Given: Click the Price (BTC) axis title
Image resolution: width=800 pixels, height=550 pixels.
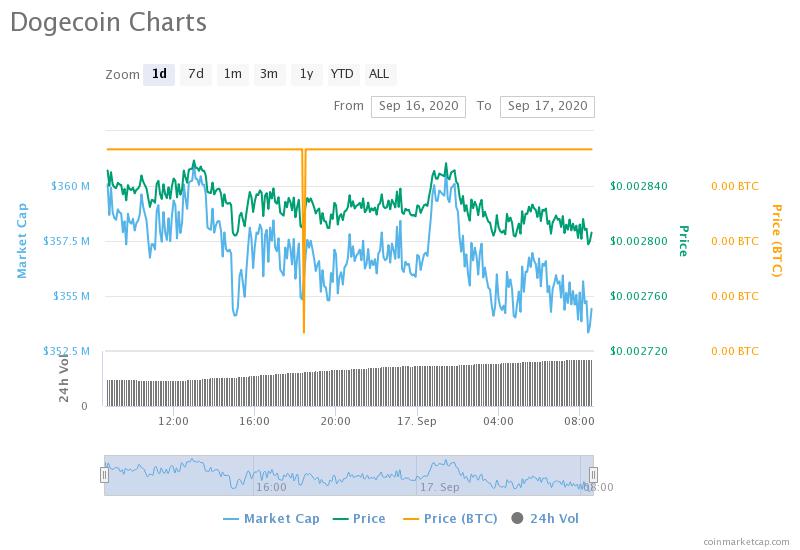Looking at the screenshot, I should [x=777, y=241].
